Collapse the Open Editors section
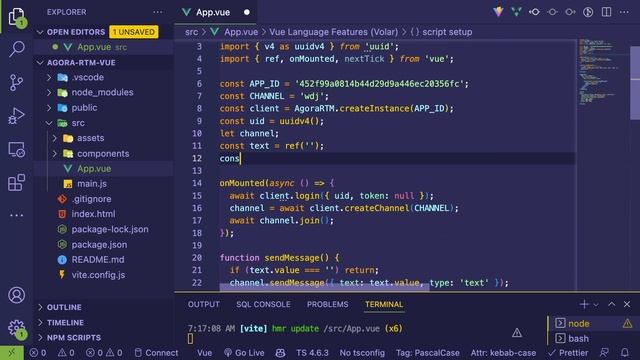 click(40, 32)
